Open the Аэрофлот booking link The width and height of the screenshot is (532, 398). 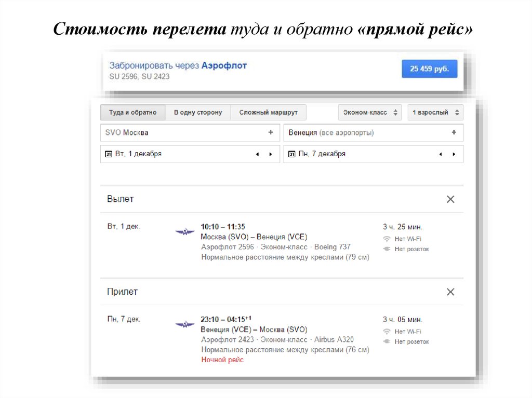click(224, 66)
